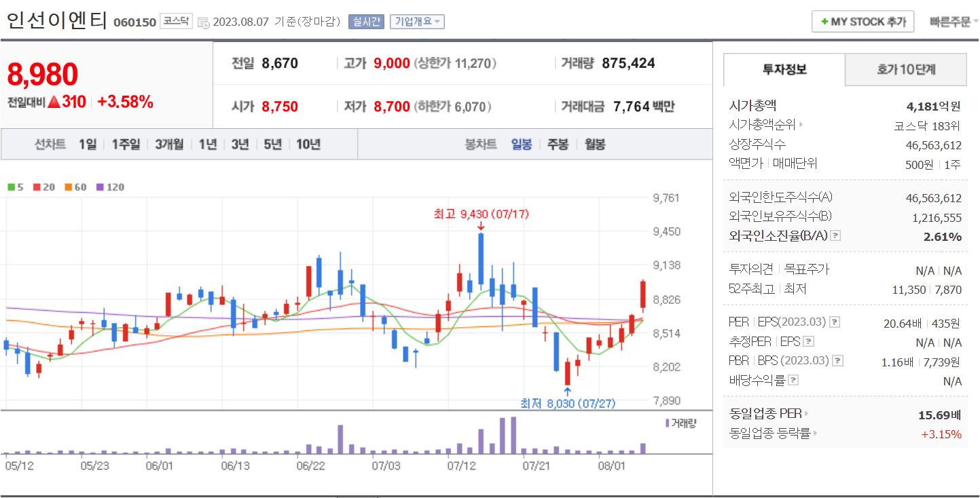
Task: Select 1주일 line chart period
Action: click(125, 144)
